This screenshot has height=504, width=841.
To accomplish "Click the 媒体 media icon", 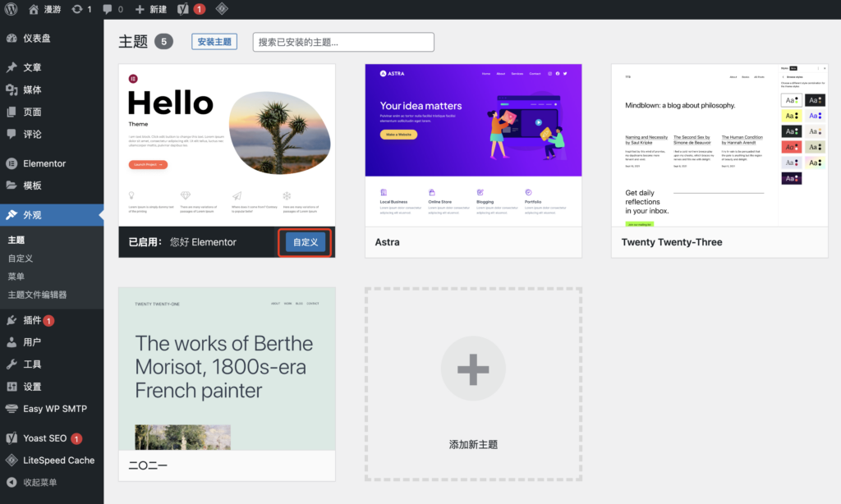I will point(11,89).
